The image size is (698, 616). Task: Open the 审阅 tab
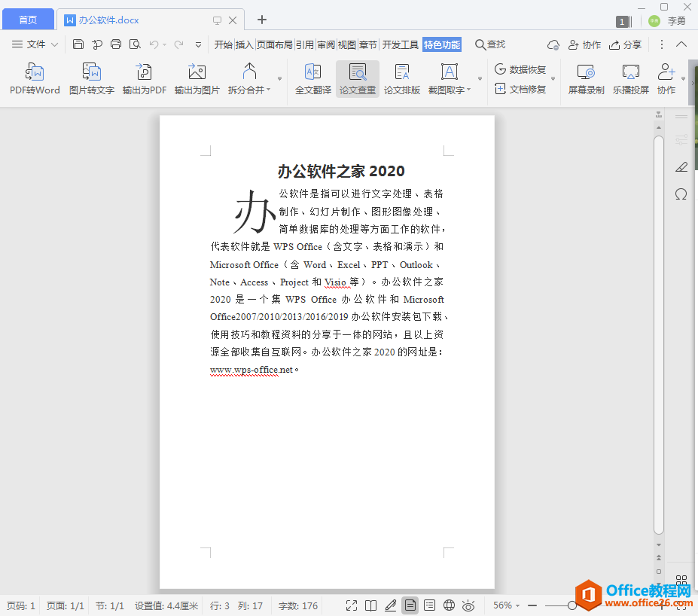tap(326, 44)
